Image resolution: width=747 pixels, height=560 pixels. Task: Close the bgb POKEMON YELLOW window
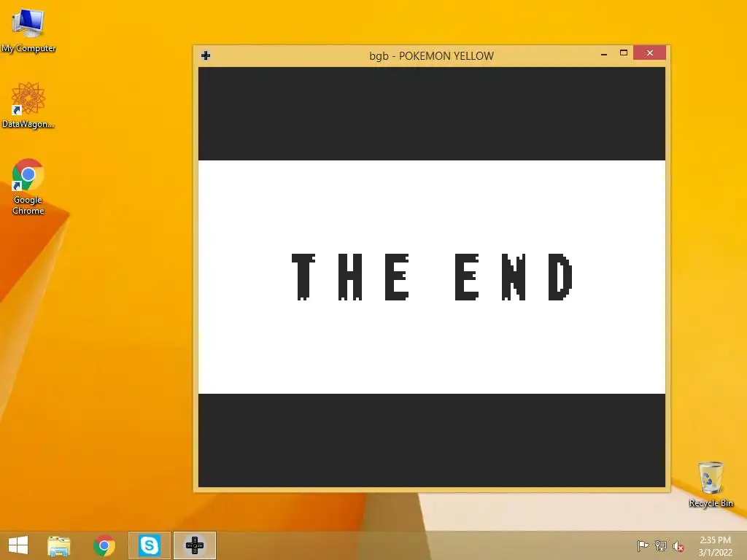pos(649,52)
